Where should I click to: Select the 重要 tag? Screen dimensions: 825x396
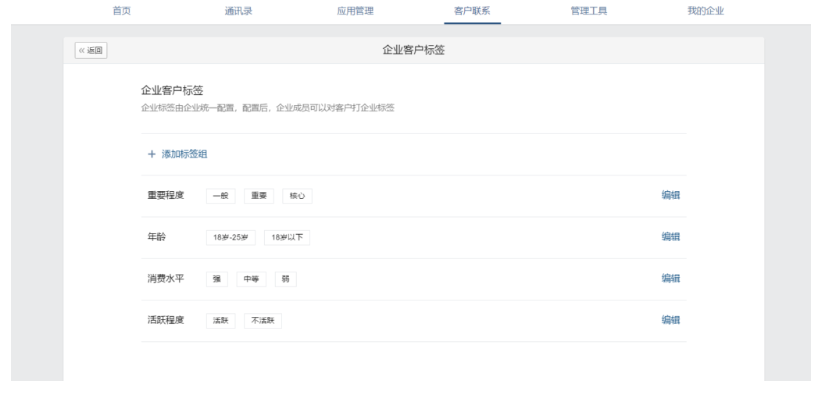click(x=259, y=196)
